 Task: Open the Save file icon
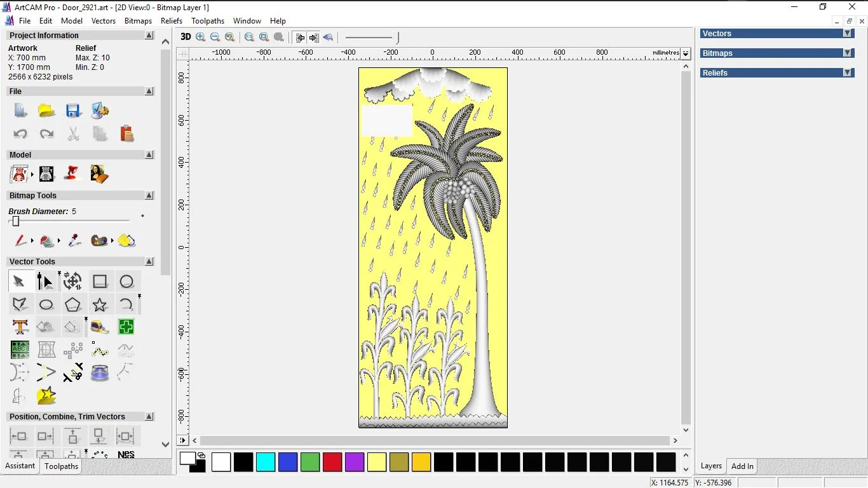[73, 111]
